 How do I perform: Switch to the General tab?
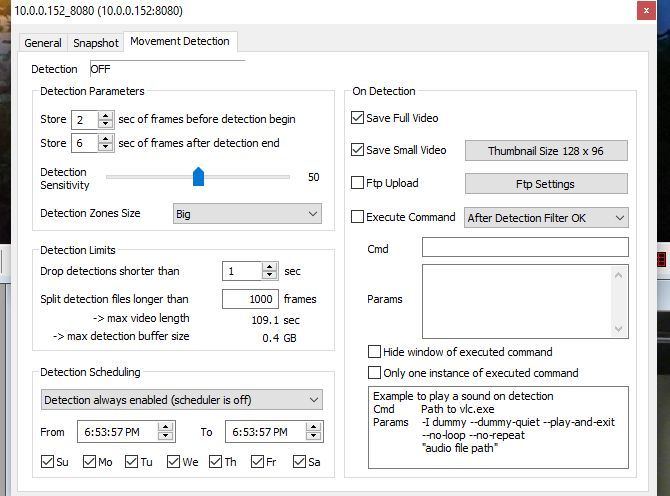tap(43, 43)
